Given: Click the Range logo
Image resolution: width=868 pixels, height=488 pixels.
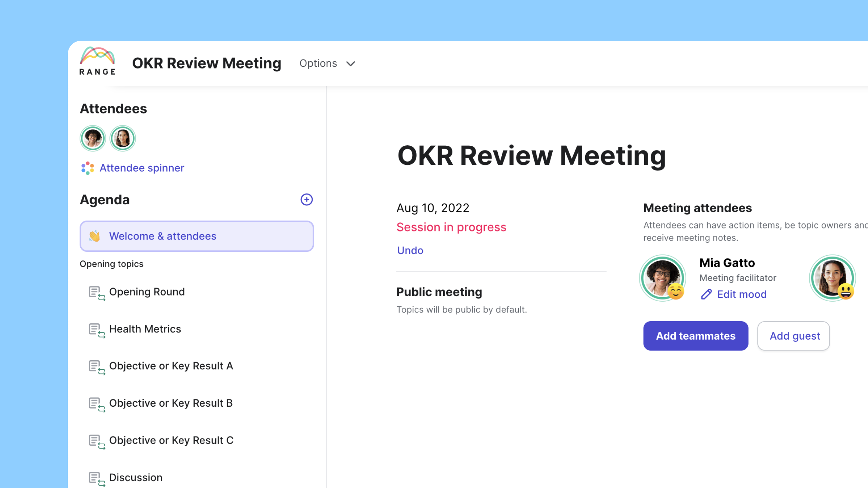Looking at the screenshot, I should pos(98,61).
